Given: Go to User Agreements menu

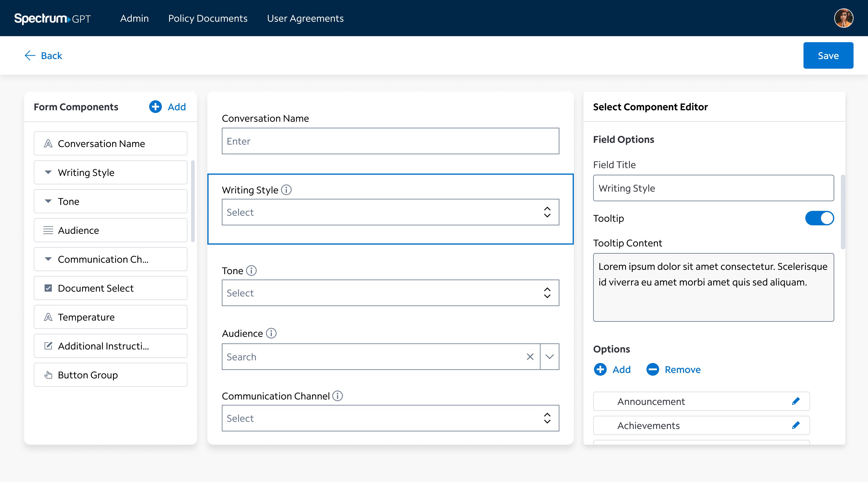Looking at the screenshot, I should pyautogui.click(x=305, y=18).
